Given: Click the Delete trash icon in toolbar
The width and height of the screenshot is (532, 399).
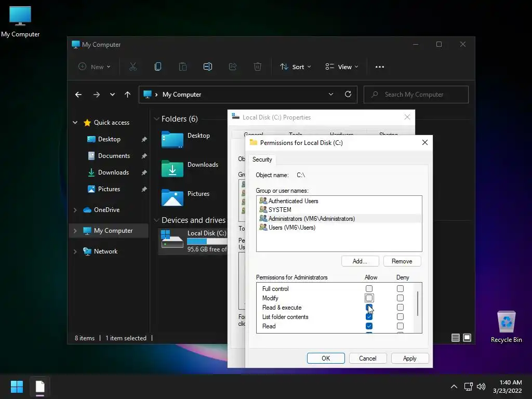Looking at the screenshot, I should pyautogui.click(x=258, y=67).
